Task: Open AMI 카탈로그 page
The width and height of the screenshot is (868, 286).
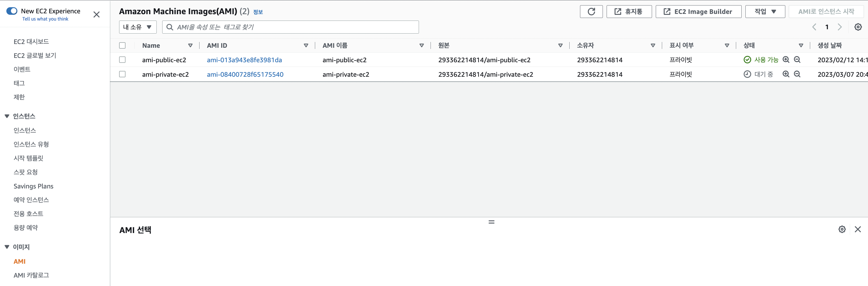Action: [31, 275]
